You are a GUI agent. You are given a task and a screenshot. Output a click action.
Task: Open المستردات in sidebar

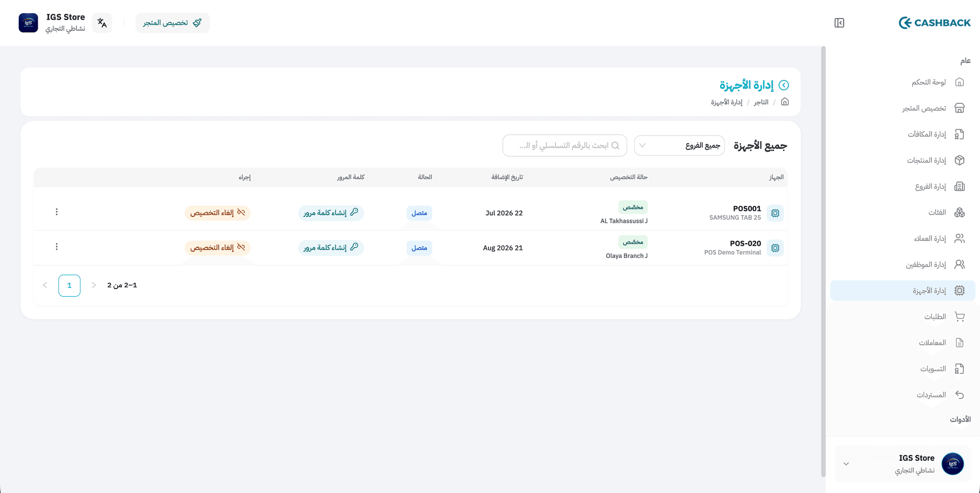click(903, 395)
